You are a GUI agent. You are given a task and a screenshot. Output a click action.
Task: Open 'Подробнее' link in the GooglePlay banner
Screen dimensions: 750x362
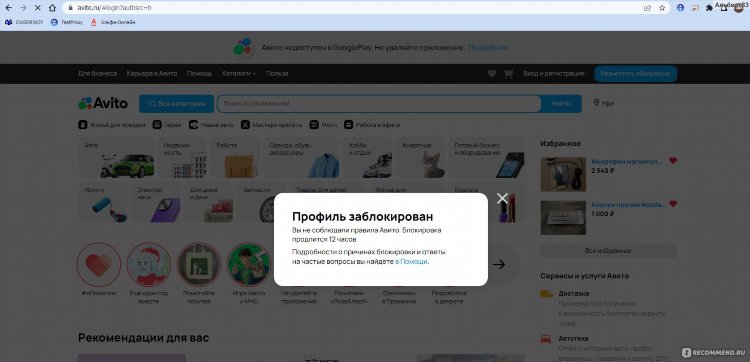(x=488, y=48)
